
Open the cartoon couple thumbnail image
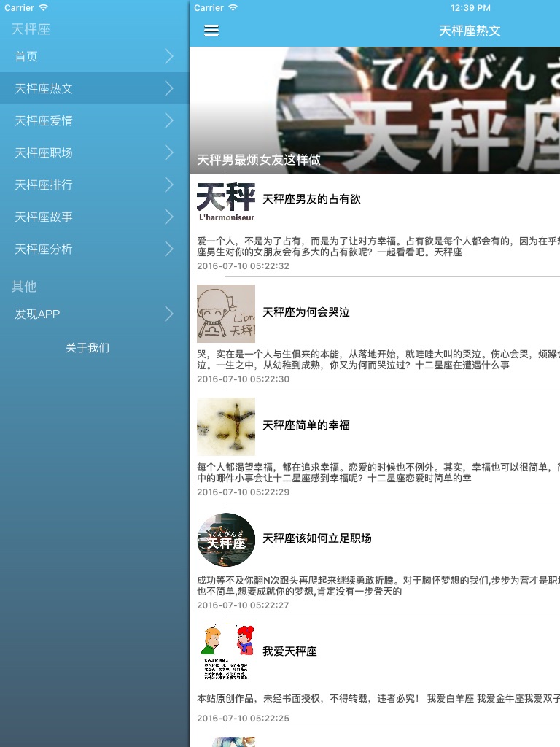click(226, 652)
